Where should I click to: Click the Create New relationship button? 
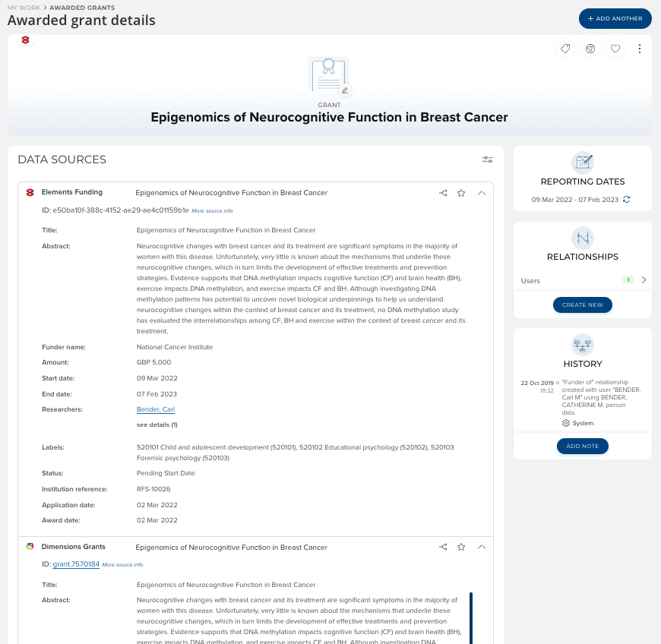click(582, 305)
